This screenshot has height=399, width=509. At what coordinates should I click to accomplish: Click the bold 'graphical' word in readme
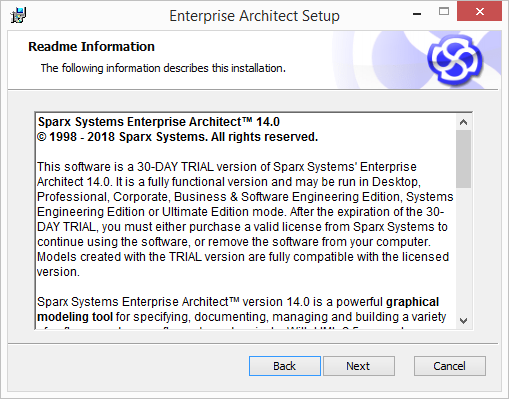[412, 302]
